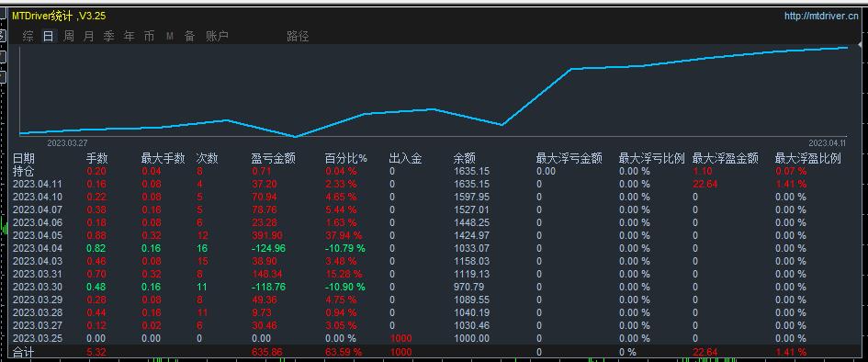Image resolution: width=868 pixels, height=362 pixels.
Task: Click the MTDriver统计 ,V3.25 title text
Action: click(59, 16)
